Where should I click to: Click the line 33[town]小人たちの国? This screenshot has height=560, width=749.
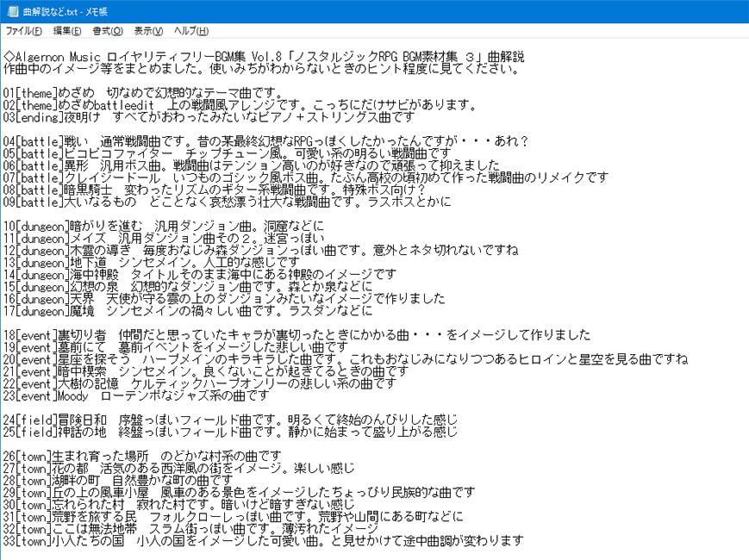tap(263, 541)
